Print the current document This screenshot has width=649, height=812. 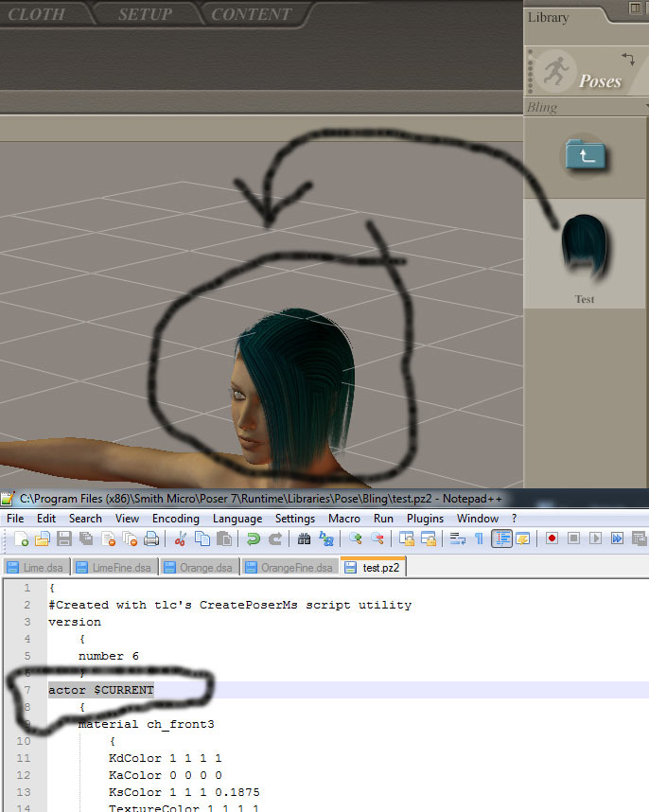pyautogui.click(x=151, y=539)
